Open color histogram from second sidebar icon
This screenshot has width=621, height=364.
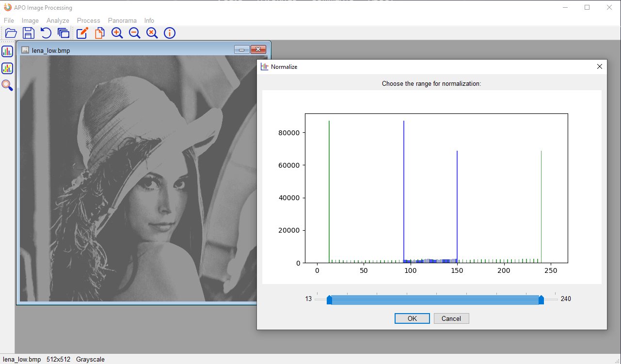7,68
